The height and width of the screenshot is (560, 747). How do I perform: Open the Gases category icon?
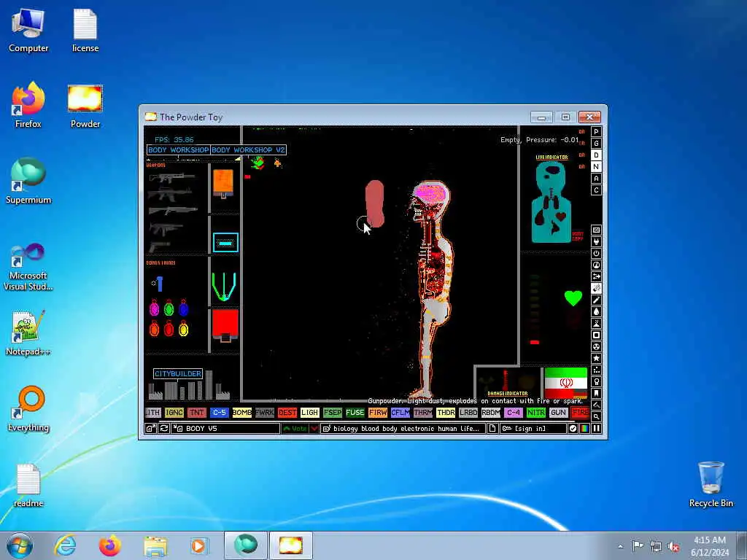596,300
